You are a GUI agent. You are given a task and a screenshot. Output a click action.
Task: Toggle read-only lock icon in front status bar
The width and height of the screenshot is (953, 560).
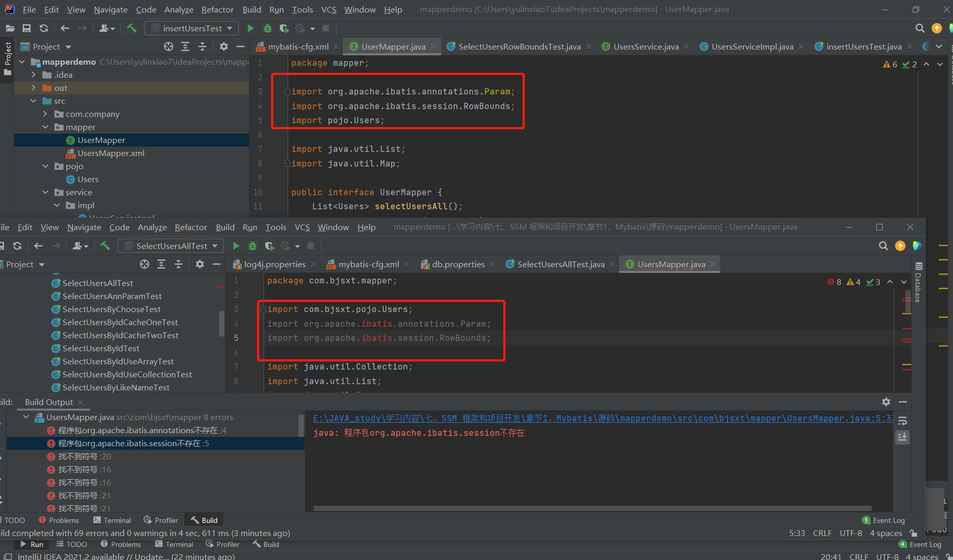[913, 533]
